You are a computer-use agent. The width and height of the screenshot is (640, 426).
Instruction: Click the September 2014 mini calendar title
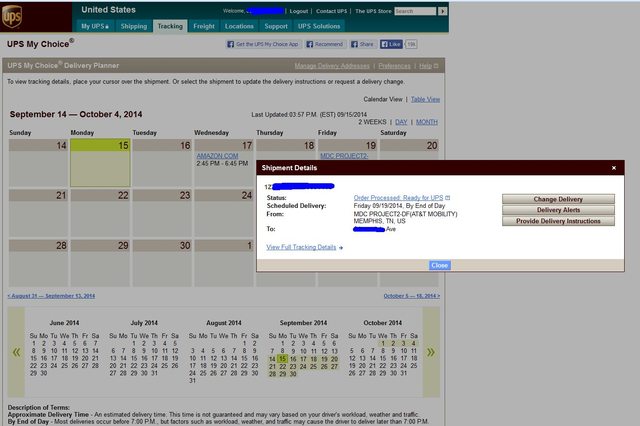(303, 323)
